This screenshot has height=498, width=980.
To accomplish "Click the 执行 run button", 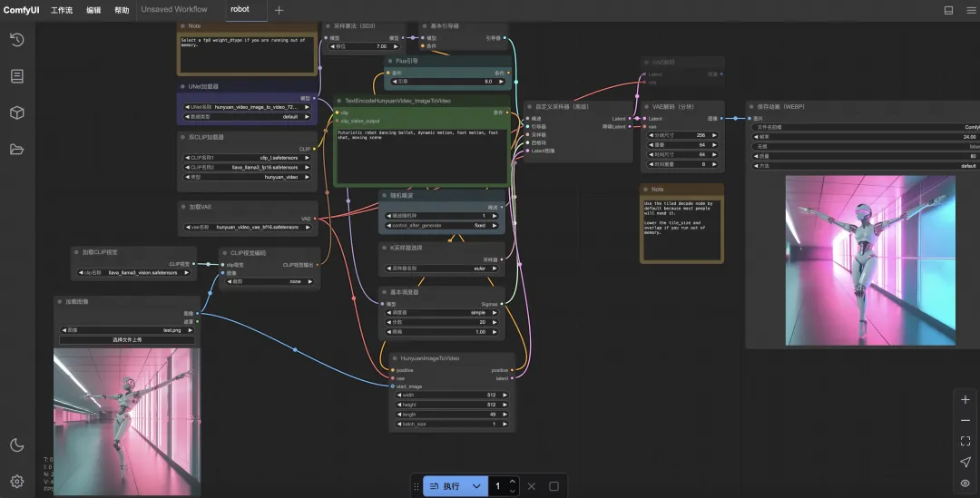I will (446, 486).
